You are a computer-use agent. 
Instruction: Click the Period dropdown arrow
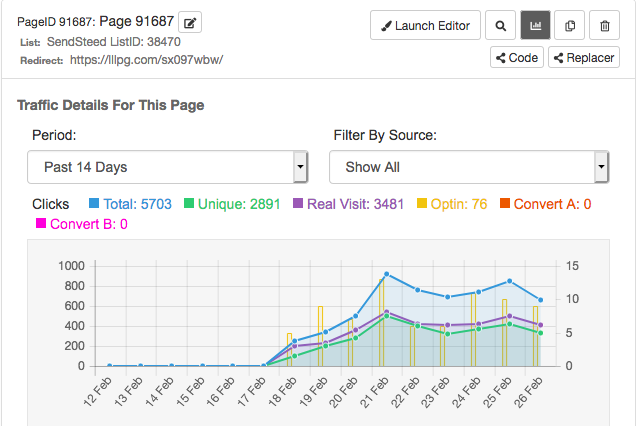[x=300, y=167]
